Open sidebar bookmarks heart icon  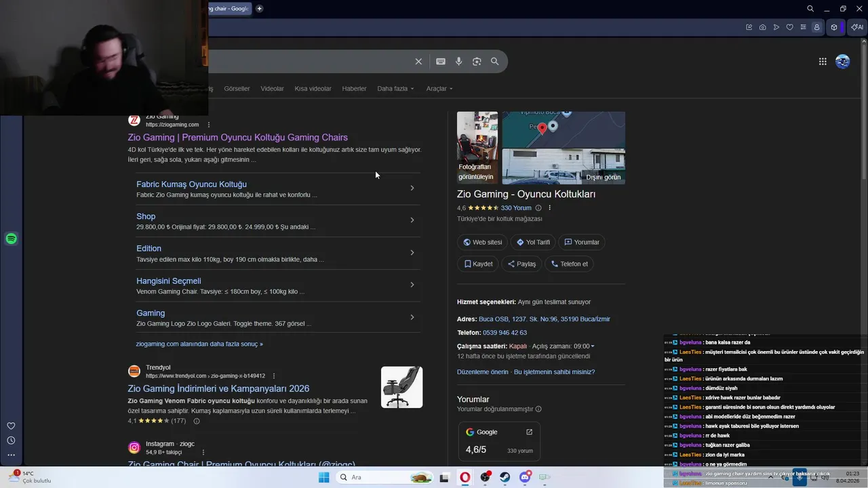pyautogui.click(x=11, y=426)
